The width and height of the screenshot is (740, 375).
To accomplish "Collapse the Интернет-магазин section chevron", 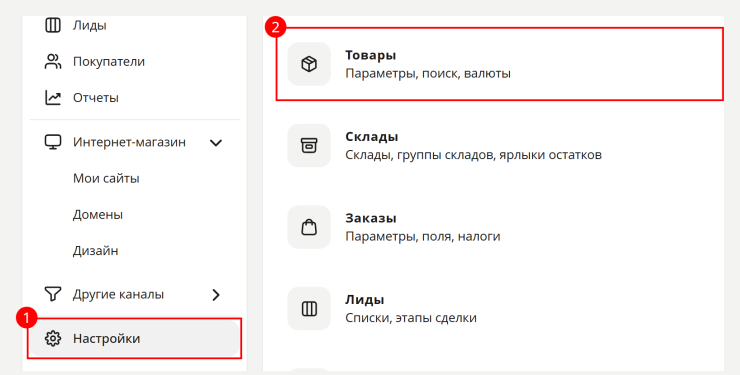I will coord(216,142).
